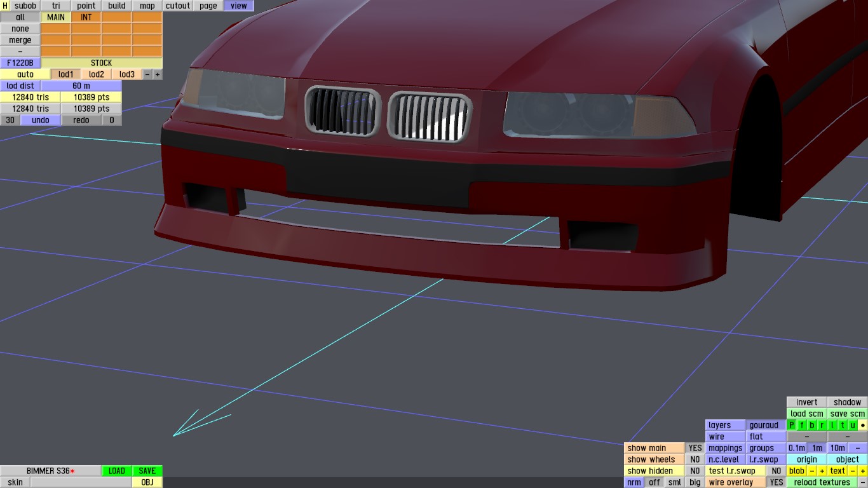Click the plus button beside lod3

click(x=158, y=74)
